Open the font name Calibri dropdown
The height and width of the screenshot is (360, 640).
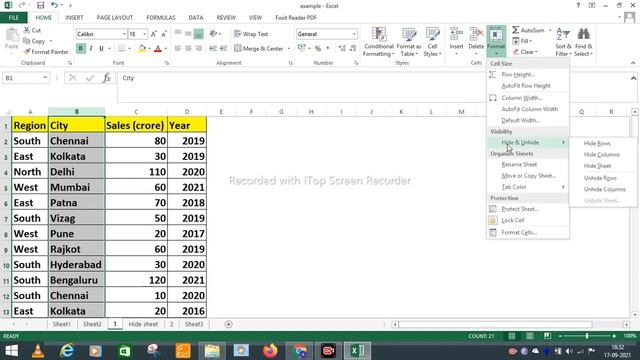pyautogui.click(x=124, y=34)
